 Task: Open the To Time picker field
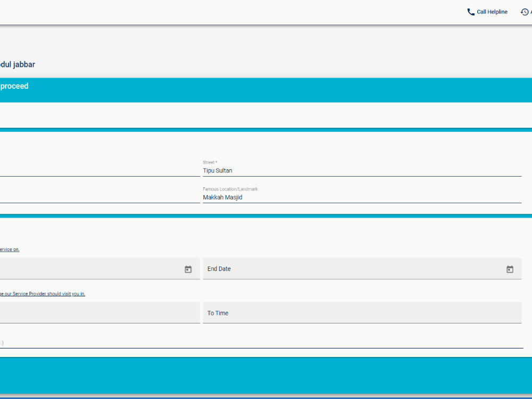point(362,313)
